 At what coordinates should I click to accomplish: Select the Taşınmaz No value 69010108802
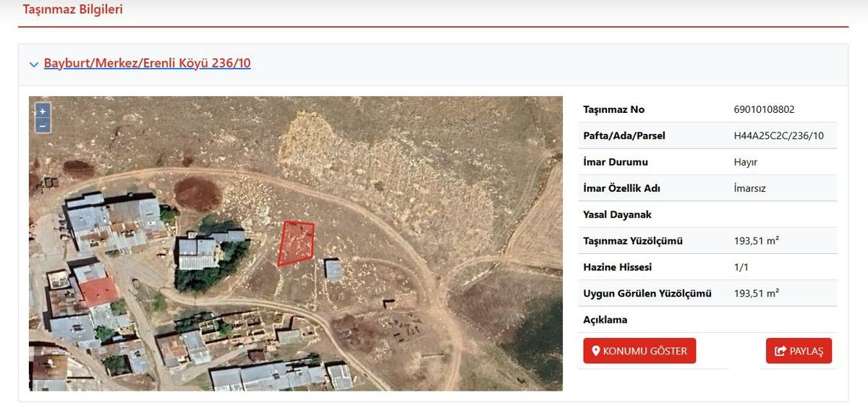click(x=764, y=110)
